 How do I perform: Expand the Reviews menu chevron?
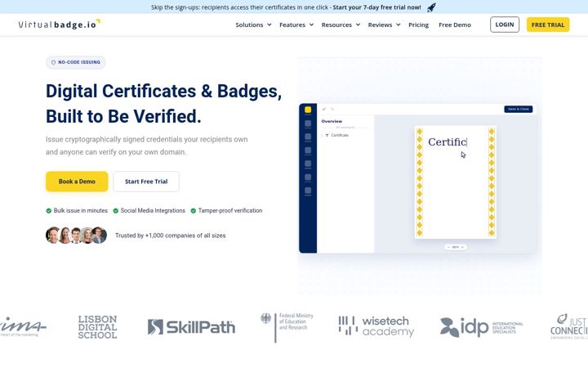398,25
